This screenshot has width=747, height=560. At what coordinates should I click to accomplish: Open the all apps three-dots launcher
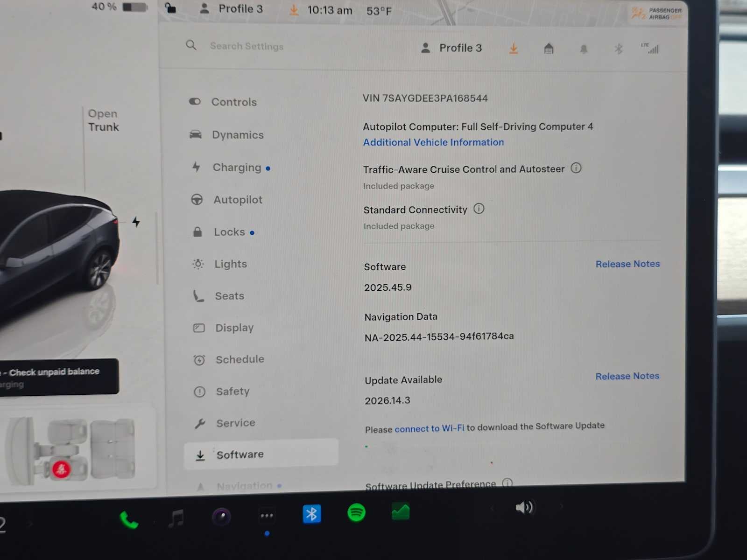267,516
